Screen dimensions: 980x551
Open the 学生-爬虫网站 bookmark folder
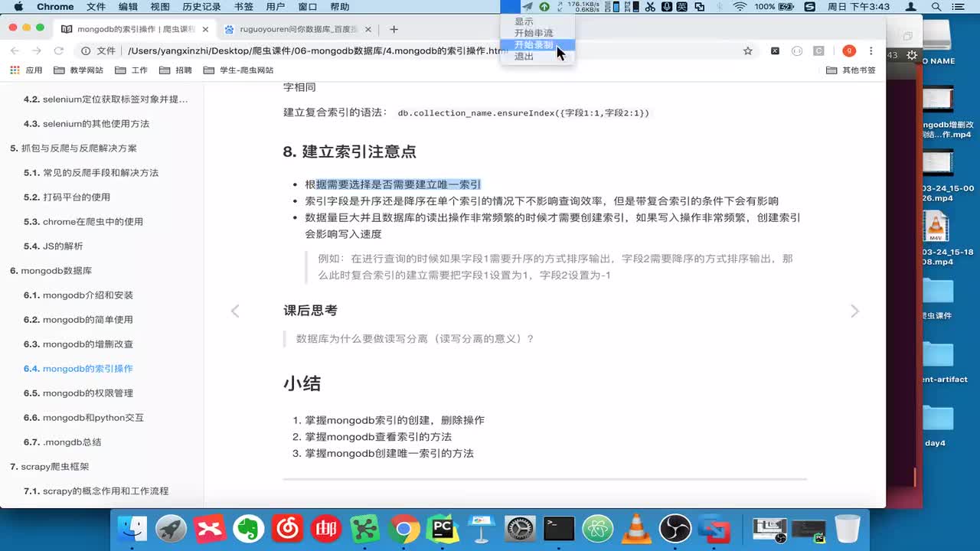[238, 70]
